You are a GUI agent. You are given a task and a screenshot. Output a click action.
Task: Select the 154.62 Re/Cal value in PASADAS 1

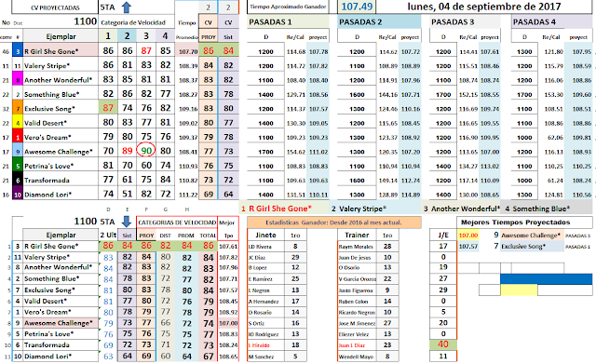[x=296, y=152]
